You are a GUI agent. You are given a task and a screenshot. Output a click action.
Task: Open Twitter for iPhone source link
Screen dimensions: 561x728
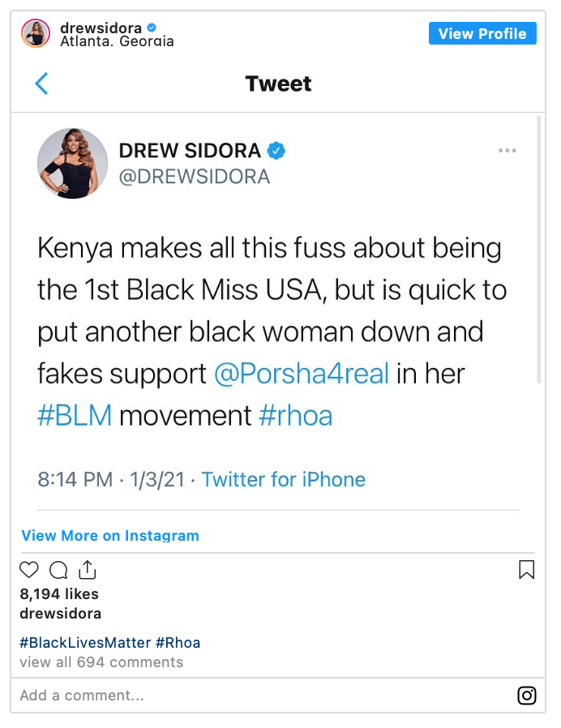(283, 479)
